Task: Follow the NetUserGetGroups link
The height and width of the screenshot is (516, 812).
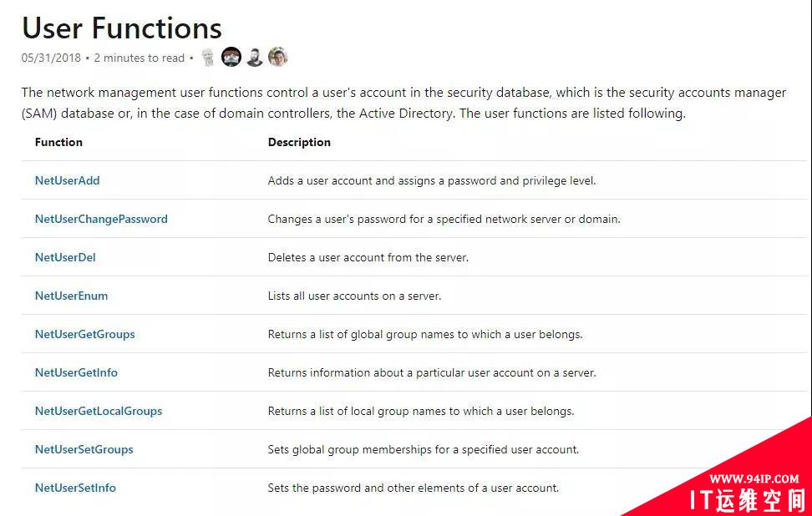Action: (x=84, y=334)
